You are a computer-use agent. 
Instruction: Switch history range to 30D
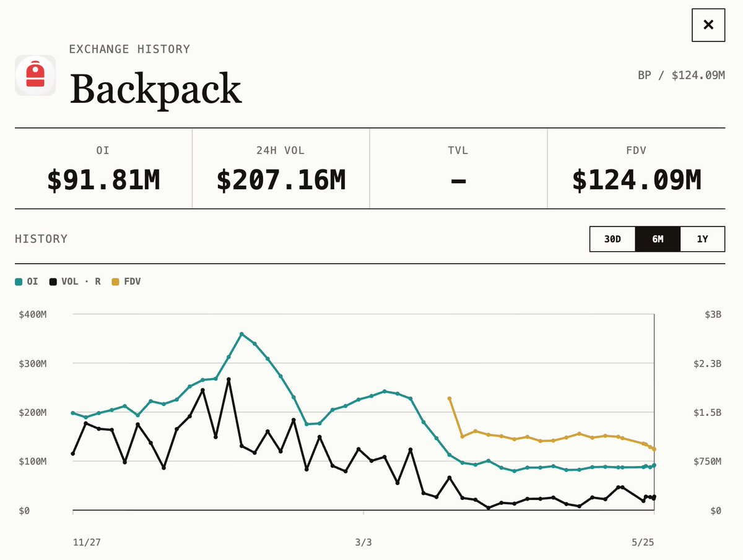click(612, 239)
